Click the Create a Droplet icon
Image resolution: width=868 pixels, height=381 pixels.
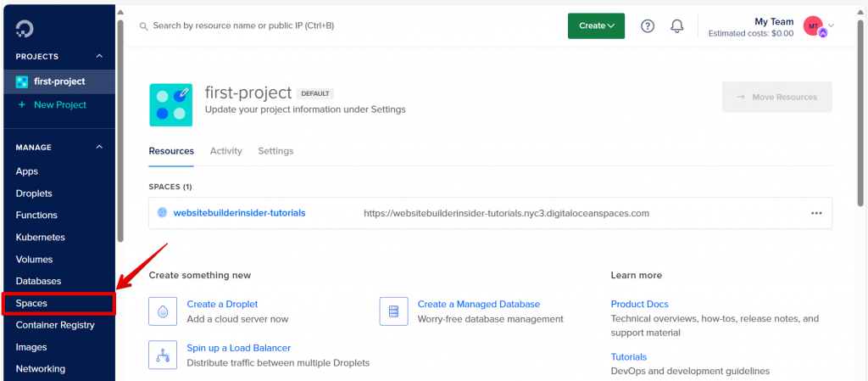click(163, 311)
